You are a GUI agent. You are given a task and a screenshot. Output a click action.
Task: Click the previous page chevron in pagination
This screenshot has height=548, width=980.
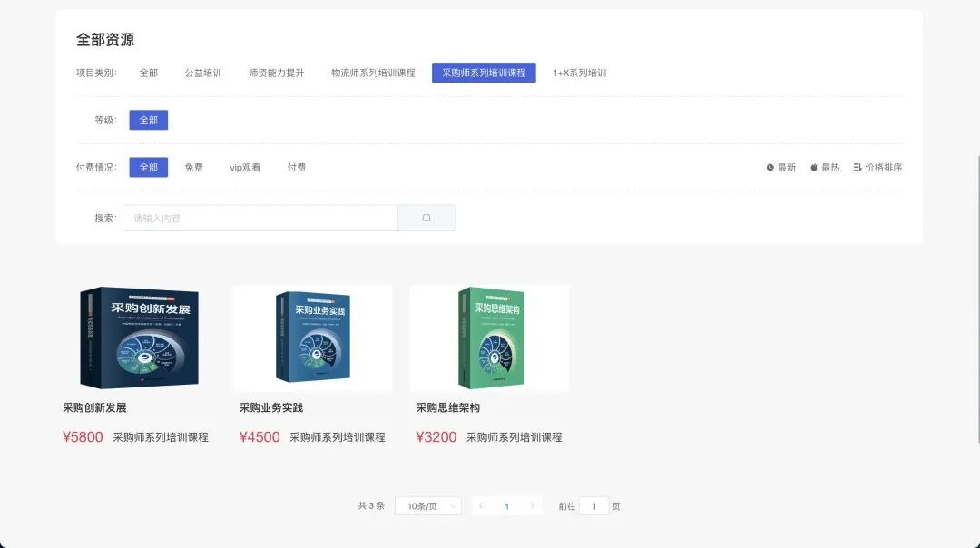click(480, 506)
